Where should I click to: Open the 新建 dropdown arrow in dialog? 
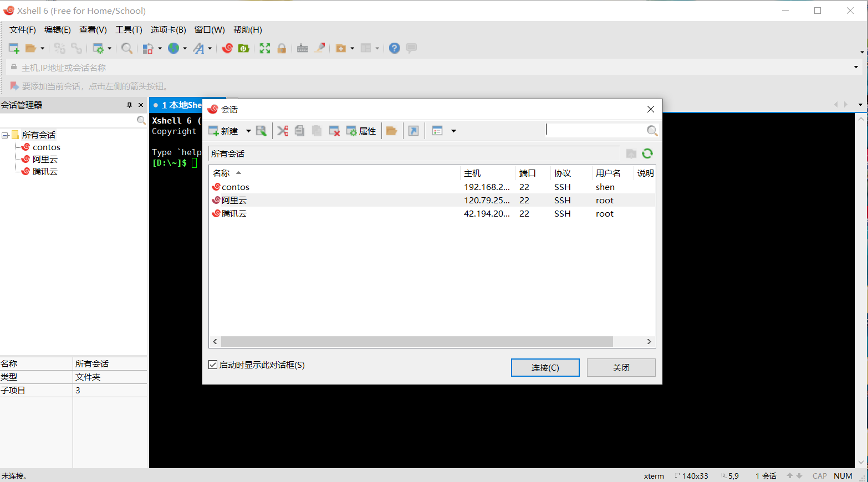click(x=248, y=131)
